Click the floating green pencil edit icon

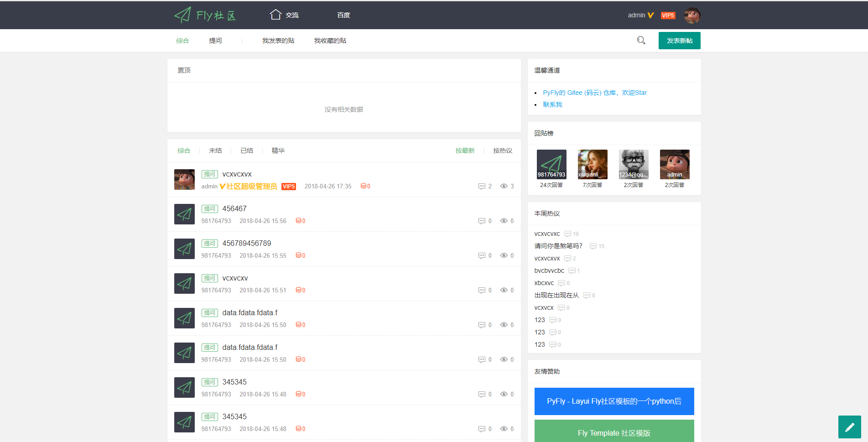(849, 427)
